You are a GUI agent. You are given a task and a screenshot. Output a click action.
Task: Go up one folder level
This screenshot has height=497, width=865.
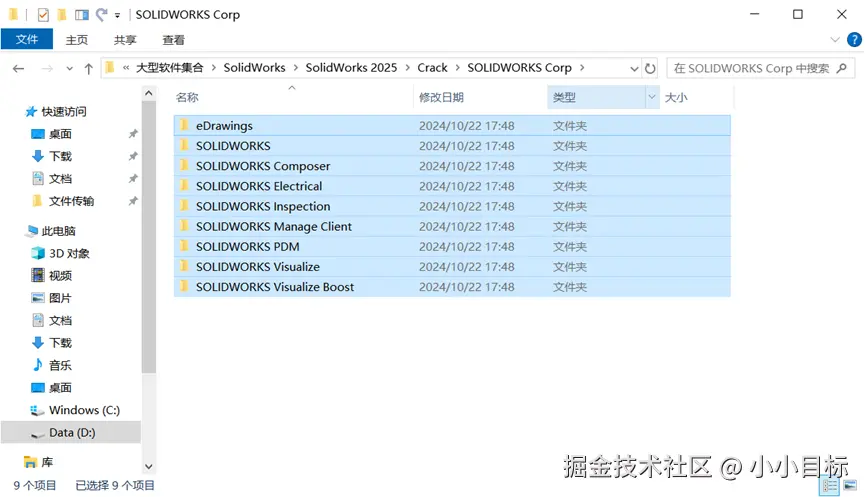coord(88,68)
